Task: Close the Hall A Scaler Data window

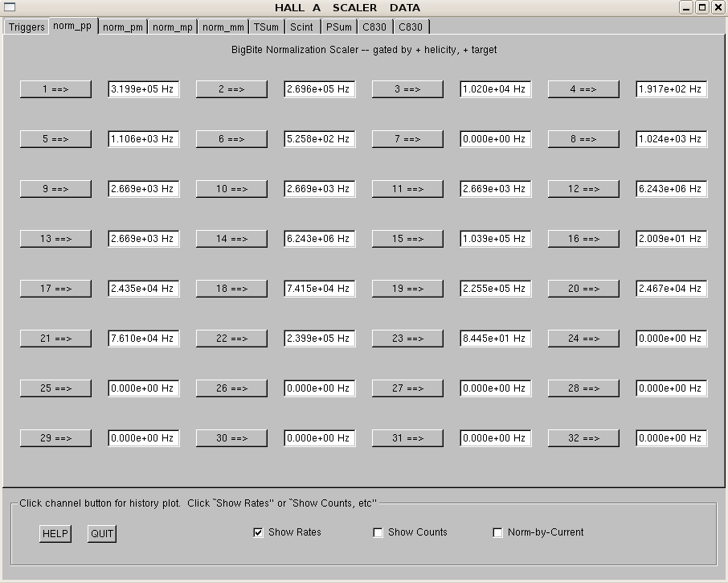Action: pyautogui.click(x=718, y=7)
